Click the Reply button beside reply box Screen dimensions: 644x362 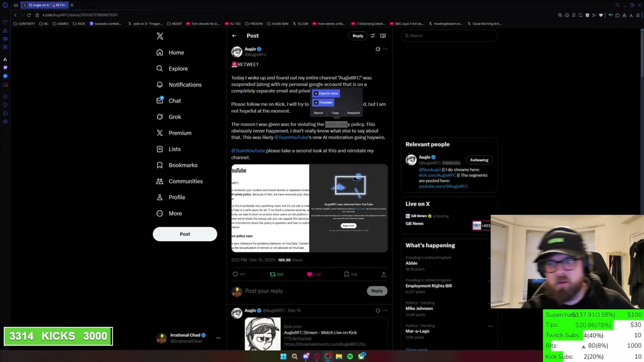pos(377,291)
